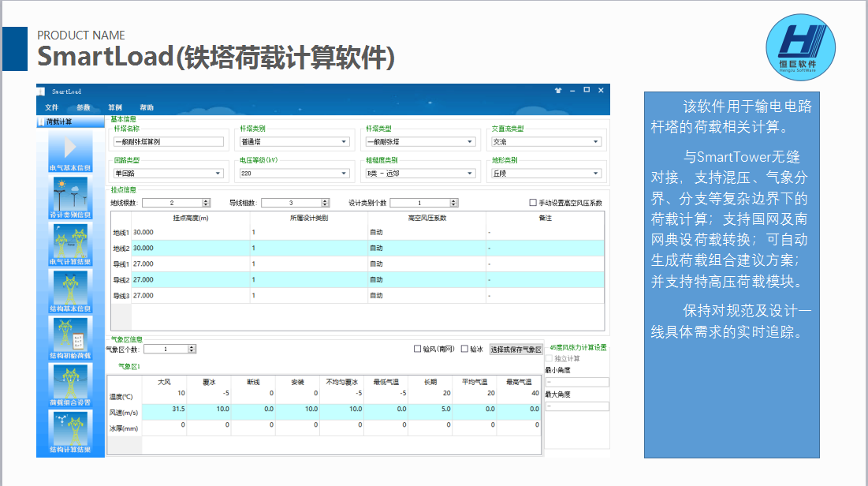This screenshot has width=868, height=486.
Task: Click the 气象区1 label
Action: coord(129,367)
